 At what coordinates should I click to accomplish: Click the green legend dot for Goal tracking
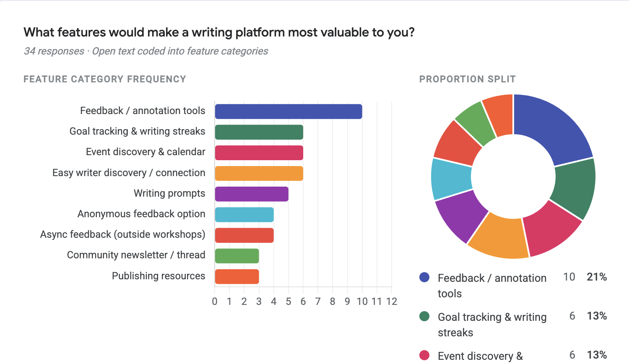coord(424,316)
